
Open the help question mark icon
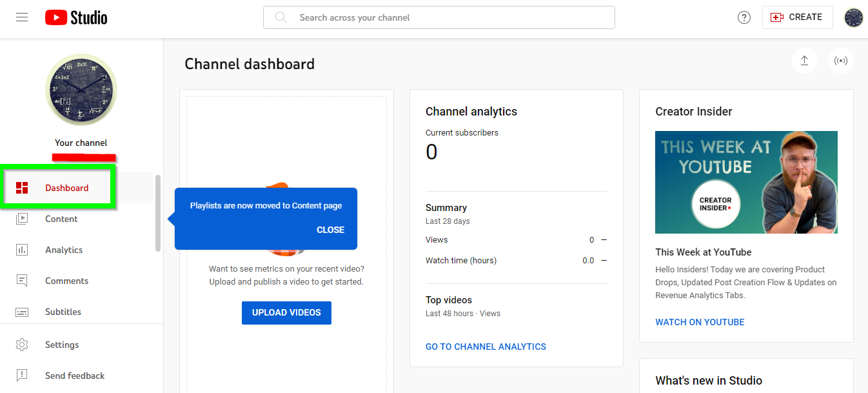(x=744, y=17)
